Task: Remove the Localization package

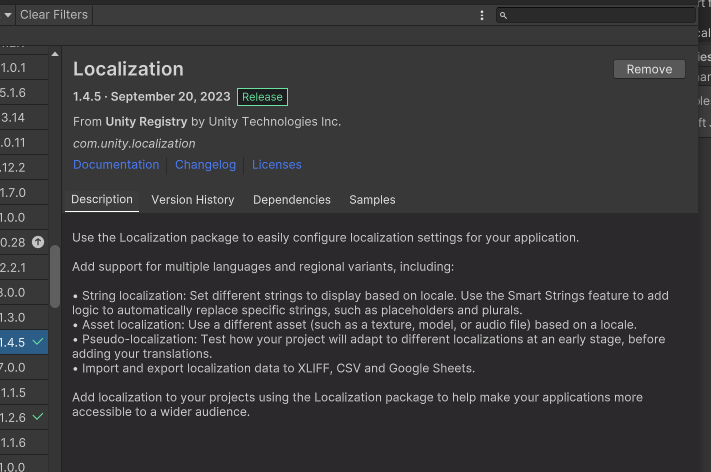Action: [649, 69]
